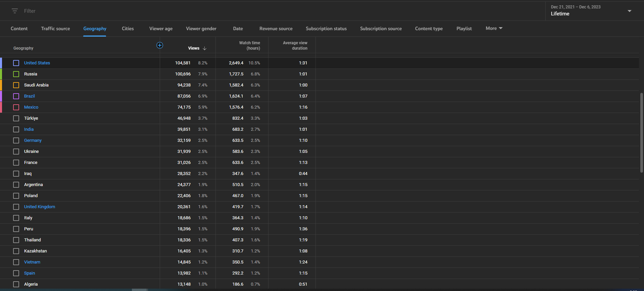Select the Saudi Arabia orange checkbox

click(x=16, y=85)
